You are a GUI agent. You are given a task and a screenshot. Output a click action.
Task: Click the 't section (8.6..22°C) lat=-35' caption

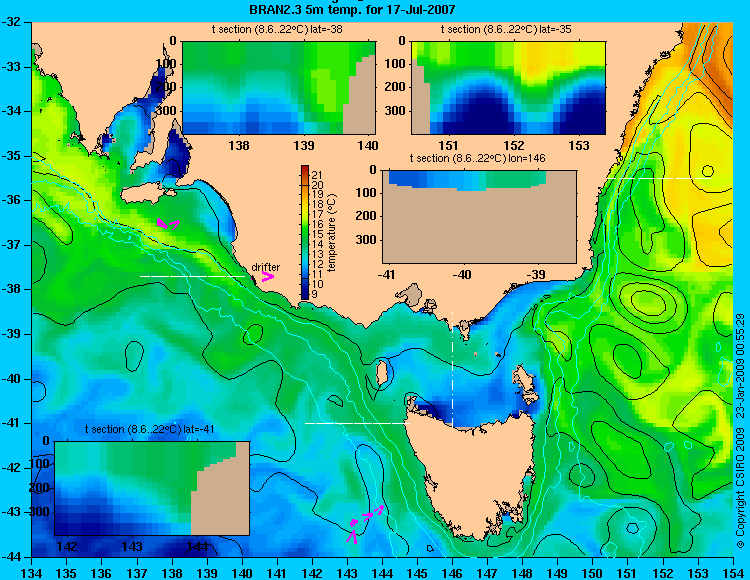pos(506,30)
